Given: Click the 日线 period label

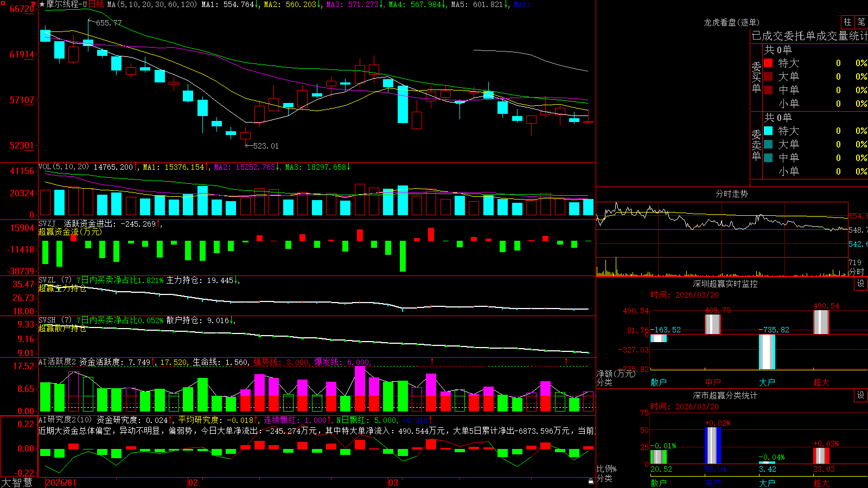Looking at the screenshot, I should [96, 4].
